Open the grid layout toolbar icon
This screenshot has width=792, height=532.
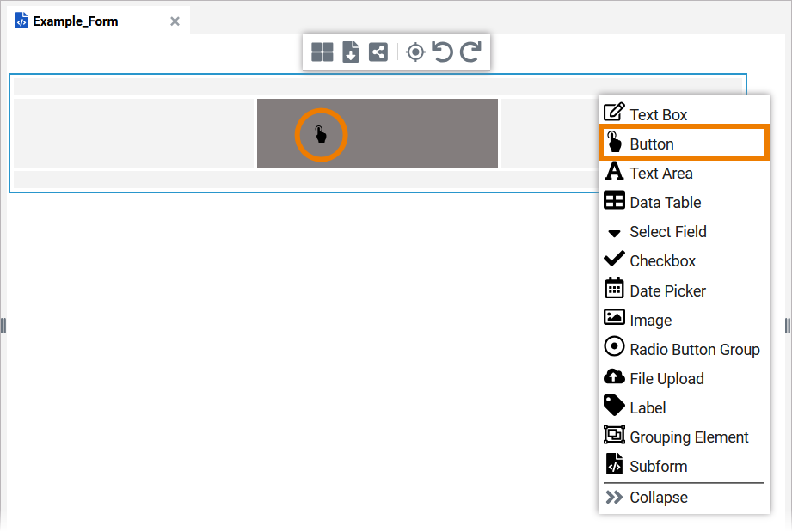coord(322,52)
